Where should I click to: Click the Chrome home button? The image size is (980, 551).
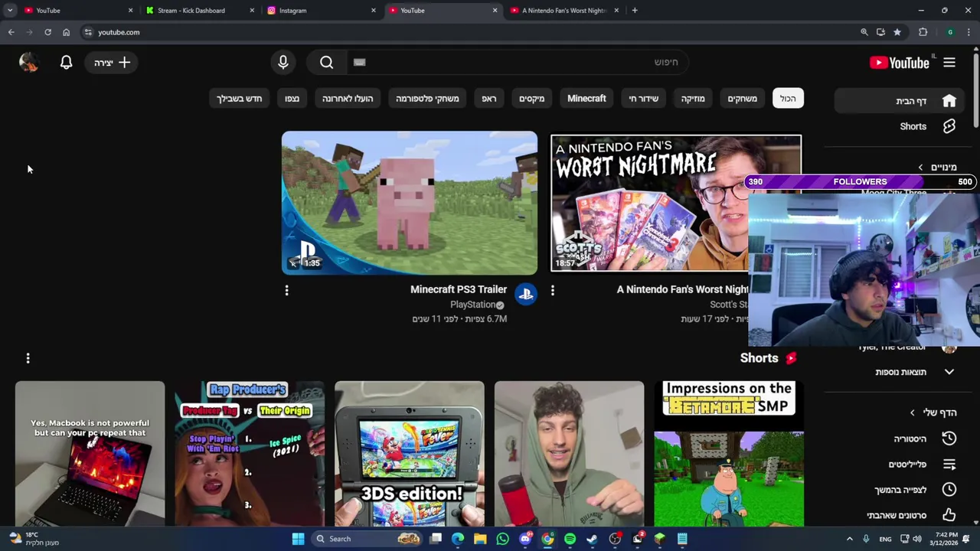point(67,32)
